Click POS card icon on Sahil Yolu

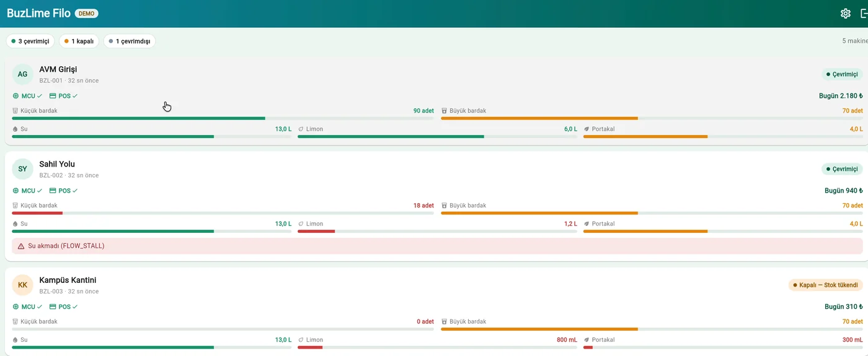(x=53, y=191)
